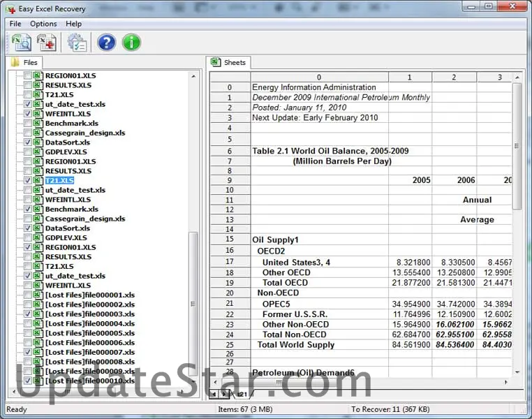Select [Lost Files]file000002.xls in the list
The width and height of the screenshot is (532, 419).
pyautogui.click(x=90, y=304)
